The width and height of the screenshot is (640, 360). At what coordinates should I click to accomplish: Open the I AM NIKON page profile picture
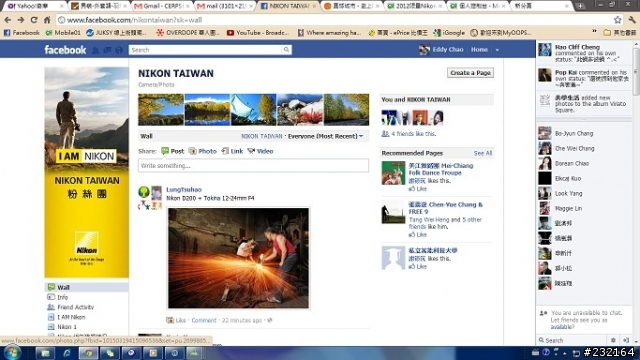coord(87,172)
